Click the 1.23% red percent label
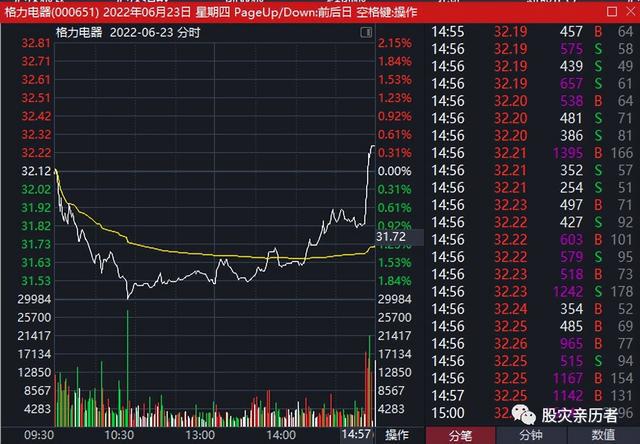Image resolution: width=640 pixels, height=444 pixels. (x=394, y=98)
